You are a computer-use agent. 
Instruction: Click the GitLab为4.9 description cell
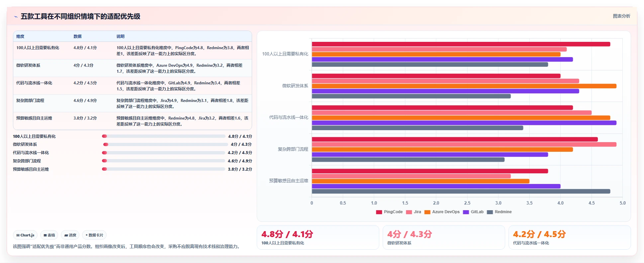coord(183,86)
